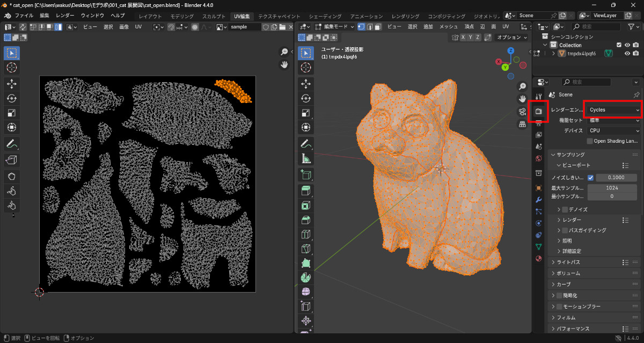Select the Spin tool
The height and width of the screenshot is (343, 644).
306,278
